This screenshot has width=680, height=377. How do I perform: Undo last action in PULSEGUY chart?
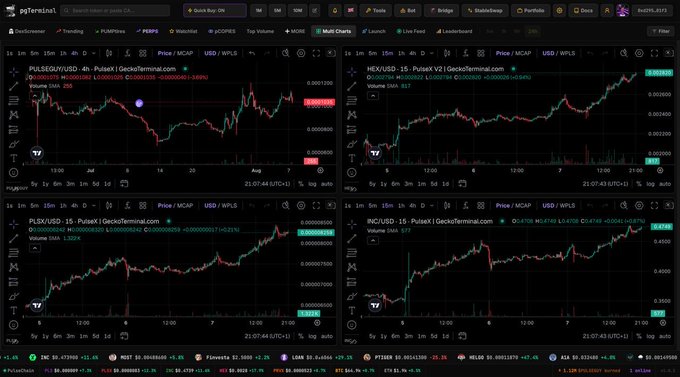tap(252, 53)
